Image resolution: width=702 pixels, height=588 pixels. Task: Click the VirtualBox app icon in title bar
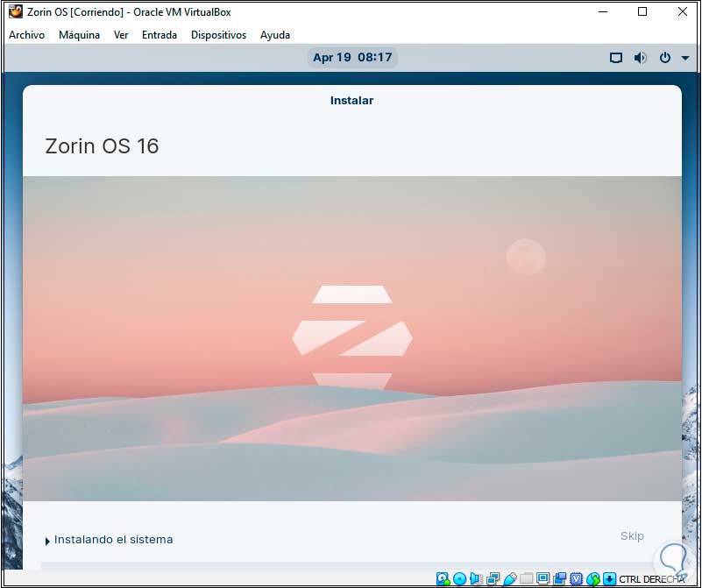[x=16, y=11]
